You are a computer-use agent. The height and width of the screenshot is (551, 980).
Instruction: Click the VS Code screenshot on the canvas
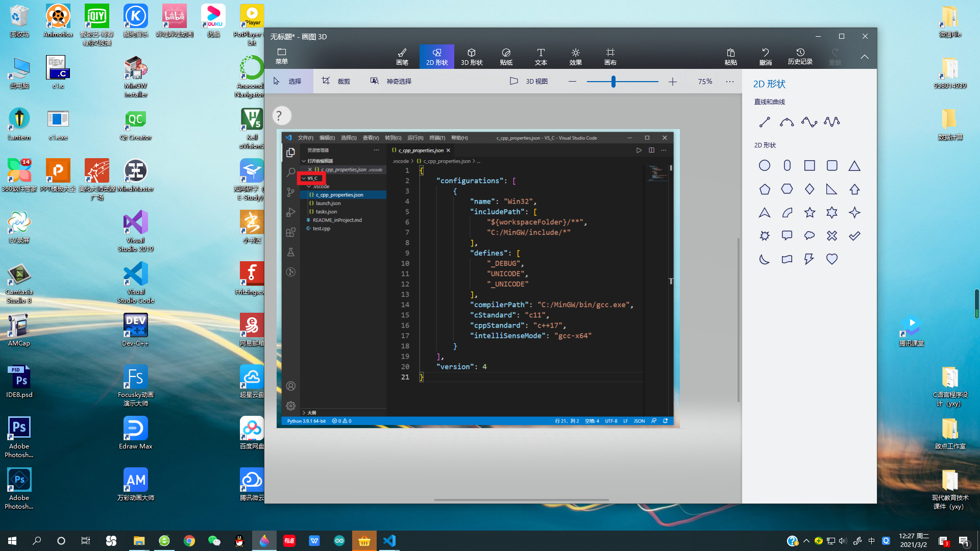click(x=478, y=279)
